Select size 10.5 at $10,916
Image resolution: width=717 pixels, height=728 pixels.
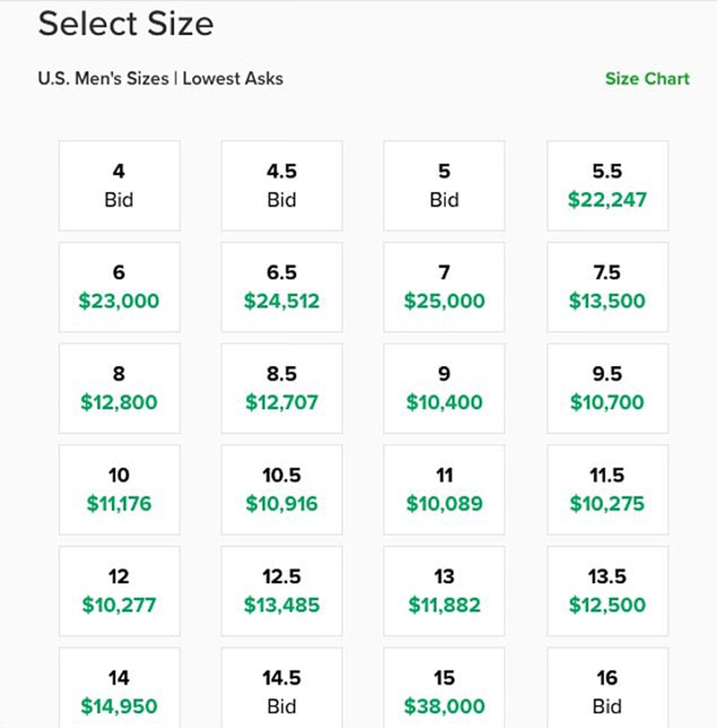tap(282, 490)
